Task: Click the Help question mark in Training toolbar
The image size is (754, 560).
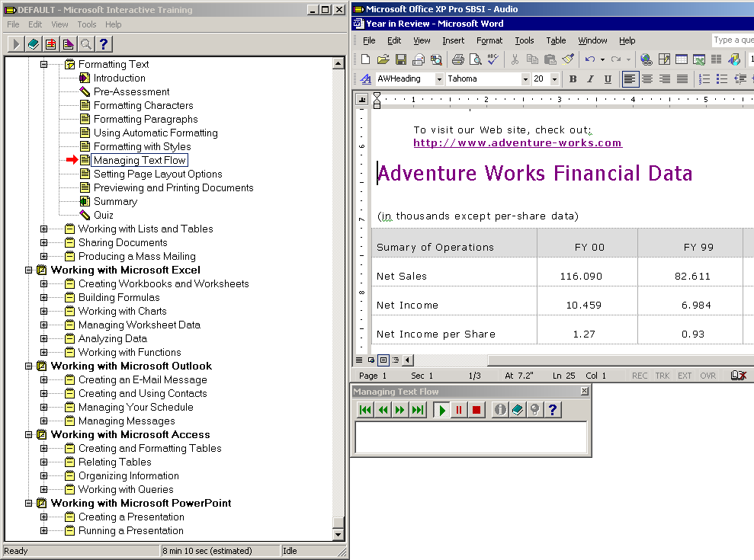Action: pyautogui.click(x=104, y=44)
